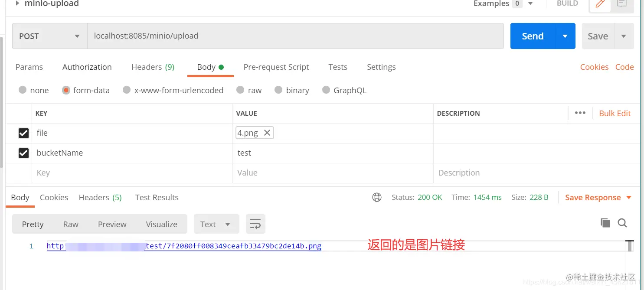Open network info globe icon
This screenshot has width=644, height=290.
point(377,197)
